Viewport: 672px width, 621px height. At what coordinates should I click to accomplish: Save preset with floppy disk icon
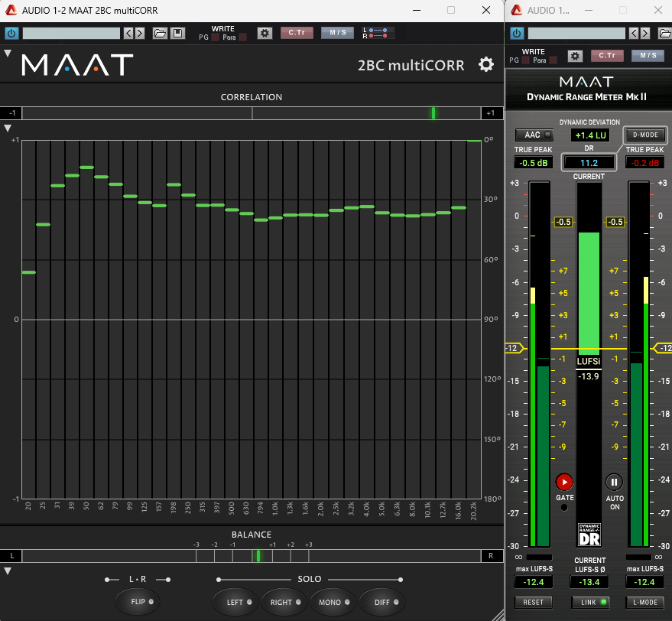pos(177,33)
